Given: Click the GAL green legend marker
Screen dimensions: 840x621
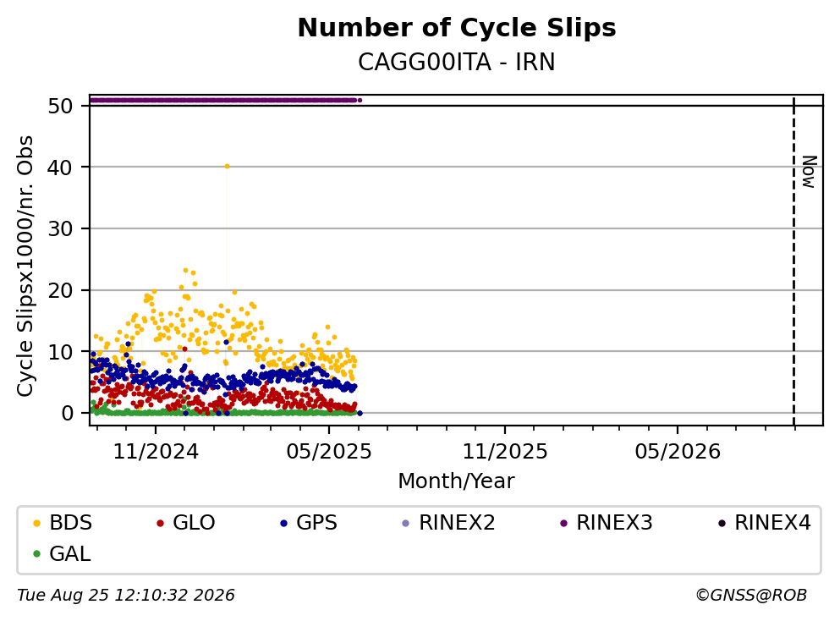Looking at the screenshot, I should pos(36,554).
